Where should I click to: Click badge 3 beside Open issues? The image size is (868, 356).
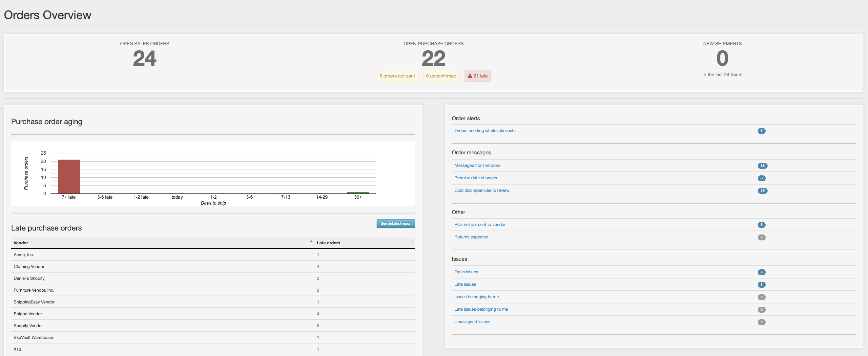click(761, 272)
